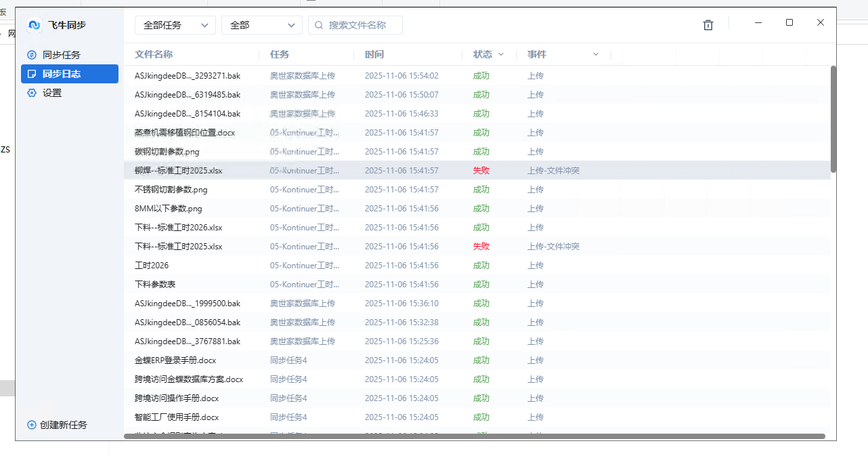Screen dimensions: 868x456
Task: Expand the 状态 column filter arrow
Action: pyautogui.click(x=501, y=54)
